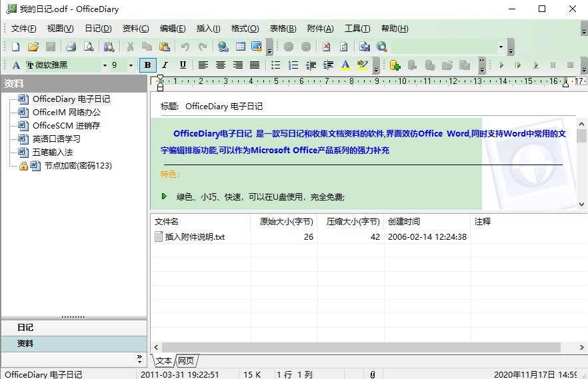This screenshot has width=588, height=379.
Task: Click the Paste clipboard icon
Action: [164, 47]
